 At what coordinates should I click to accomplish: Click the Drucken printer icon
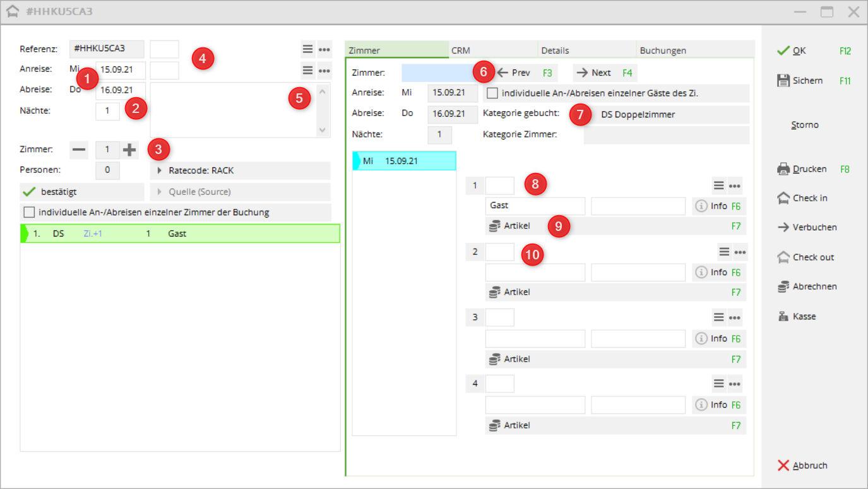pyautogui.click(x=783, y=169)
